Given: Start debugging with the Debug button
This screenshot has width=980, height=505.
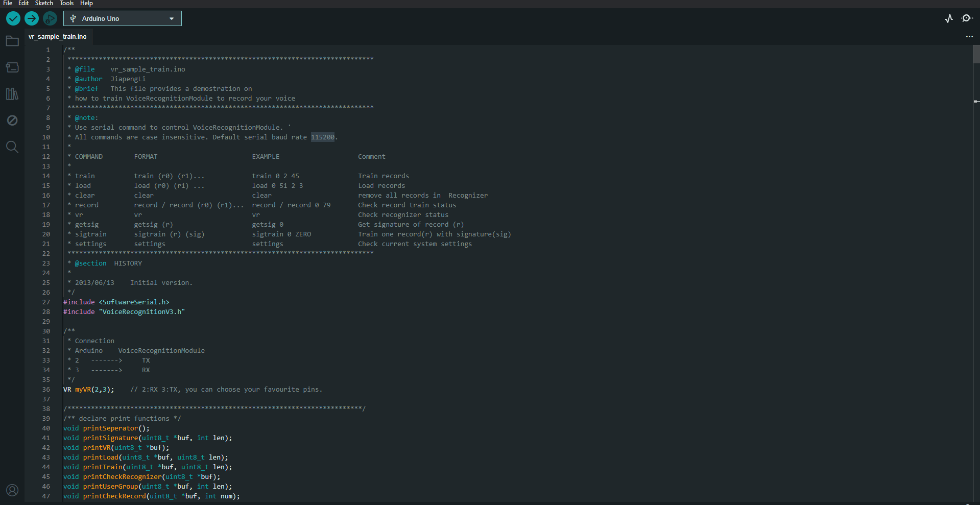Looking at the screenshot, I should pos(50,18).
